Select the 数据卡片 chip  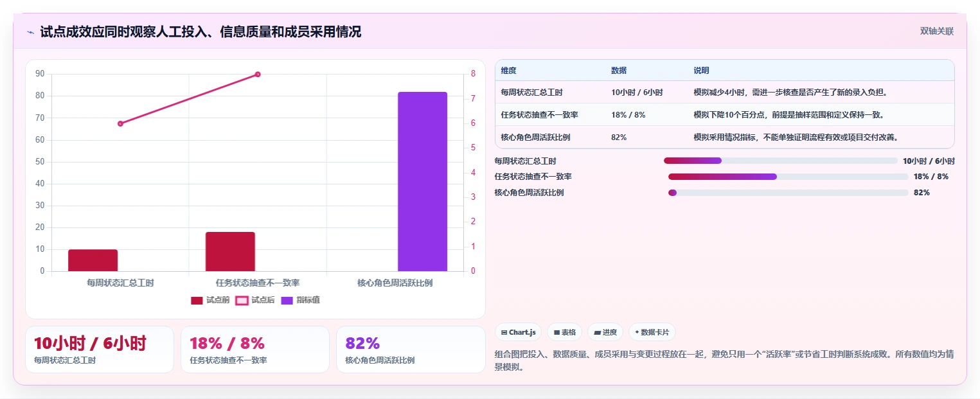pyautogui.click(x=652, y=332)
